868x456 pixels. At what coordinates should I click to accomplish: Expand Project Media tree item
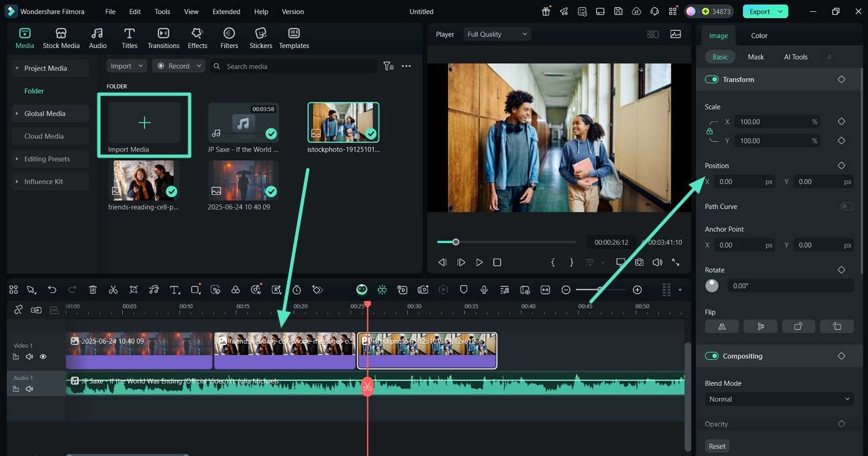pyautogui.click(x=17, y=68)
